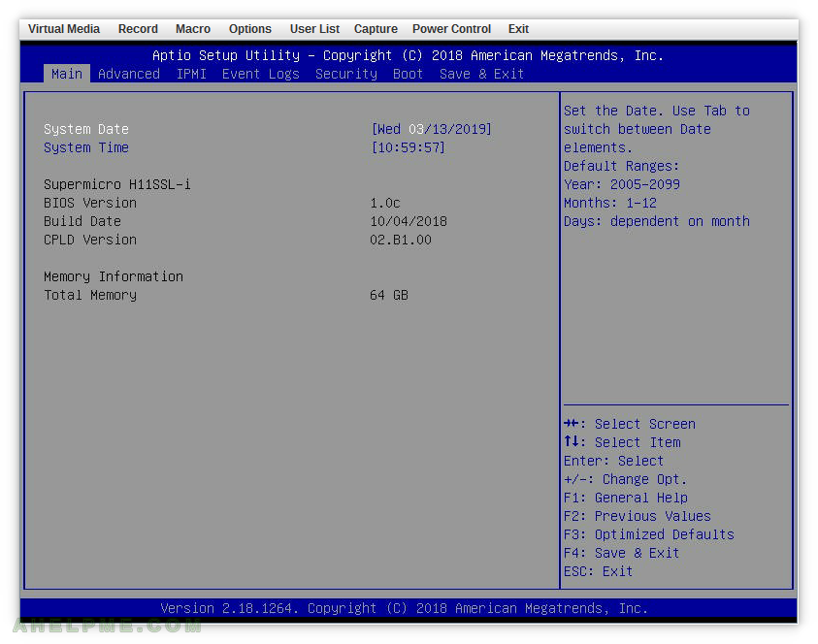Click the CPLD value 02.B1.00
Screen dimensions: 818x644
point(401,240)
